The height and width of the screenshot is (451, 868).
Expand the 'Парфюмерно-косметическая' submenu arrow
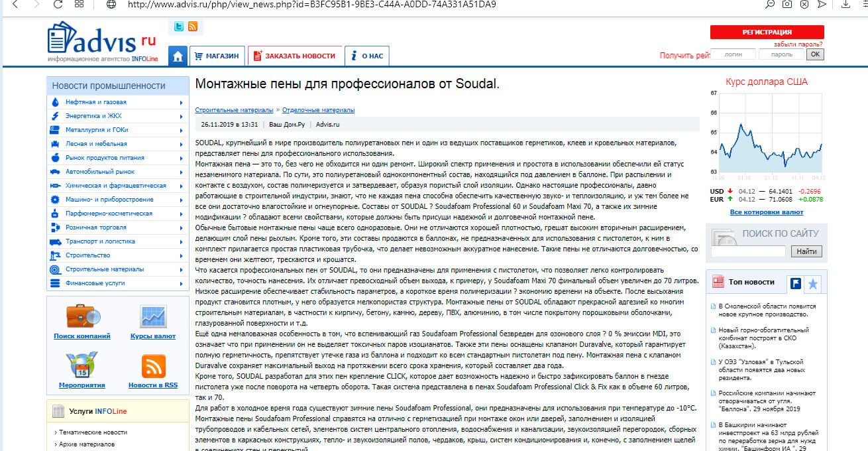(x=181, y=214)
